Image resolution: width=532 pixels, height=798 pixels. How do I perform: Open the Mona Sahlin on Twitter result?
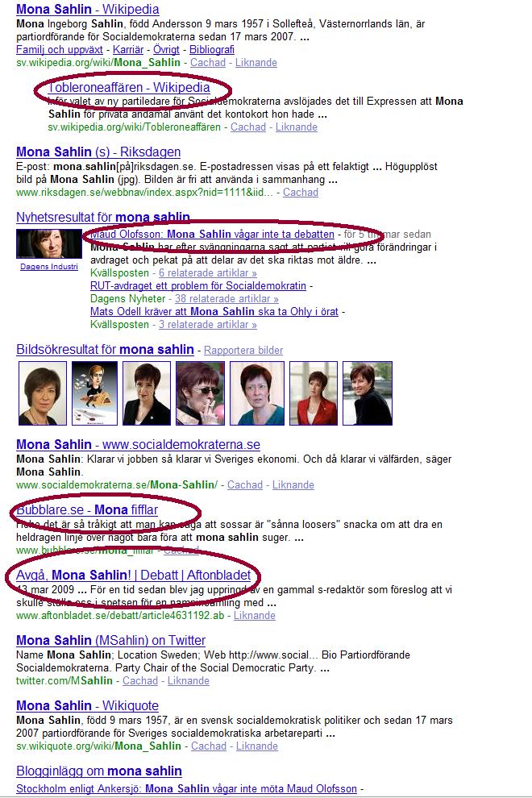point(111,640)
